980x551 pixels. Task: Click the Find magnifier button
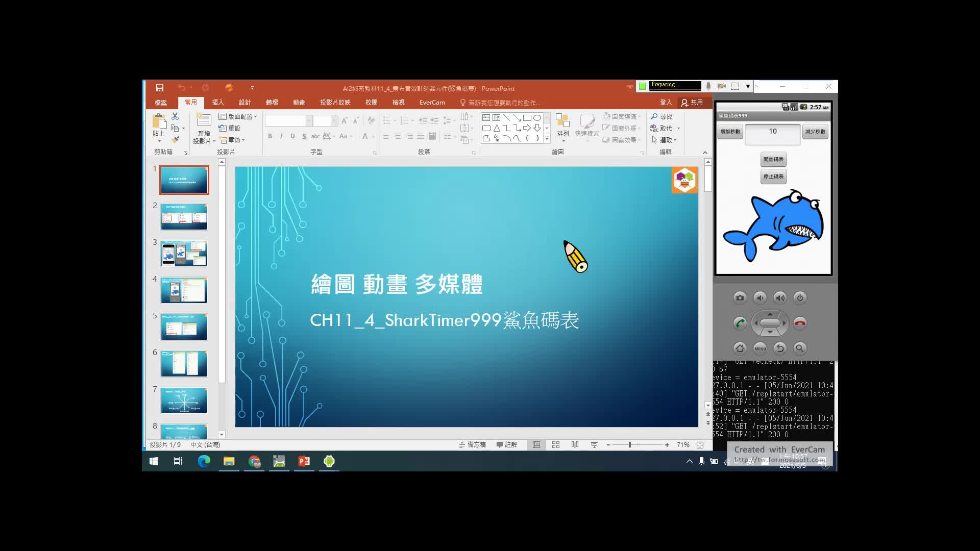coord(661,116)
